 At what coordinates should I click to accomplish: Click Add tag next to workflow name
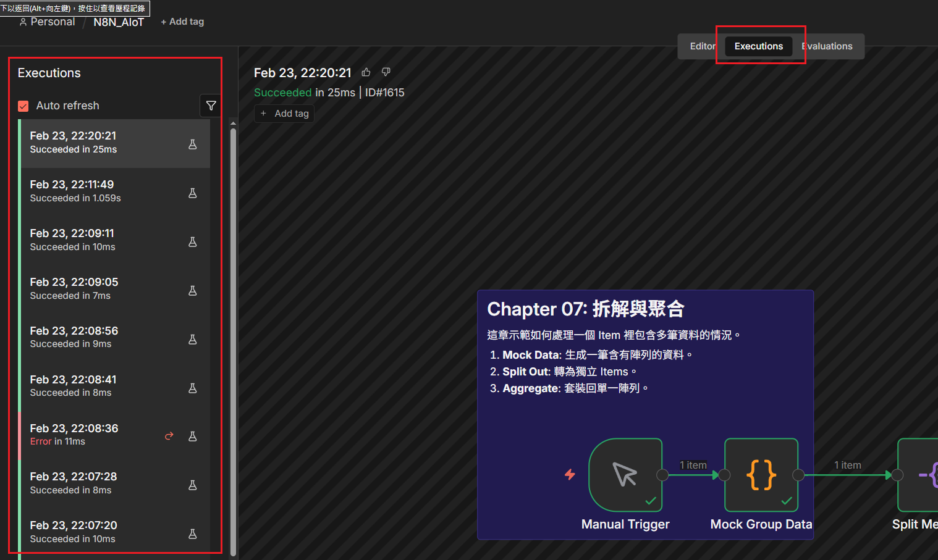(182, 22)
